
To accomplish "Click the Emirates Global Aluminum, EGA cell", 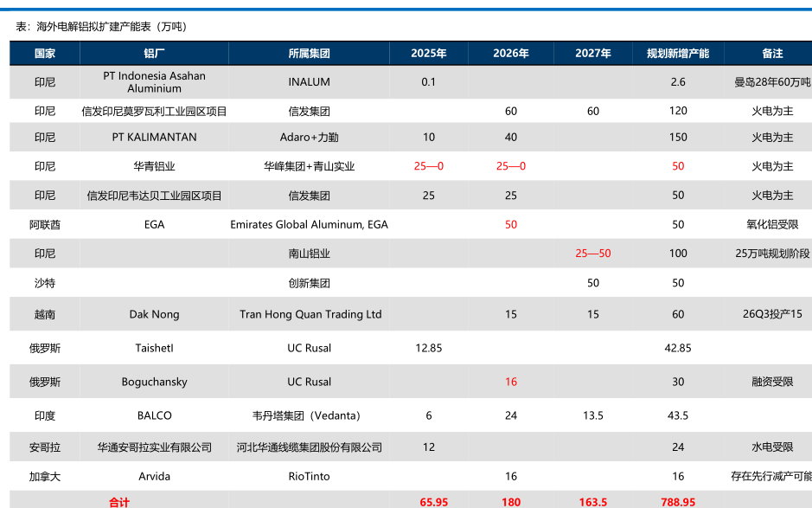I will pyautogui.click(x=309, y=225).
